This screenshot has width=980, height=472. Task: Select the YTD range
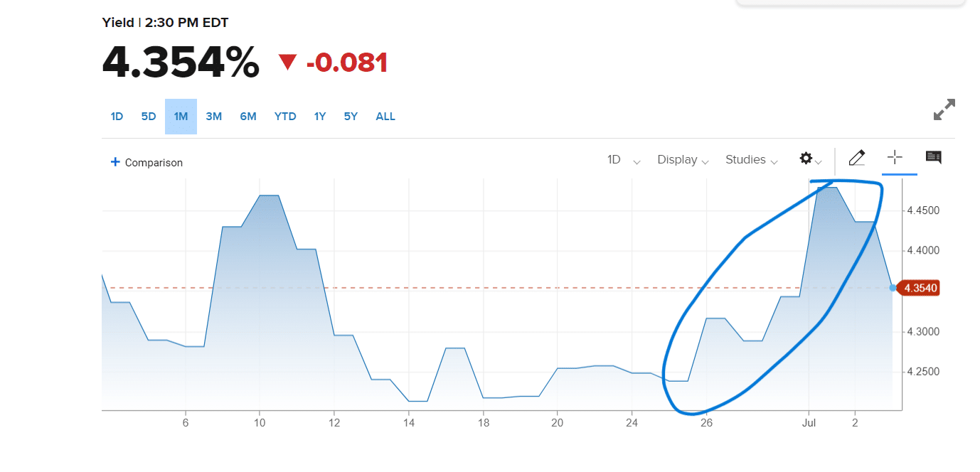[285, 117]
